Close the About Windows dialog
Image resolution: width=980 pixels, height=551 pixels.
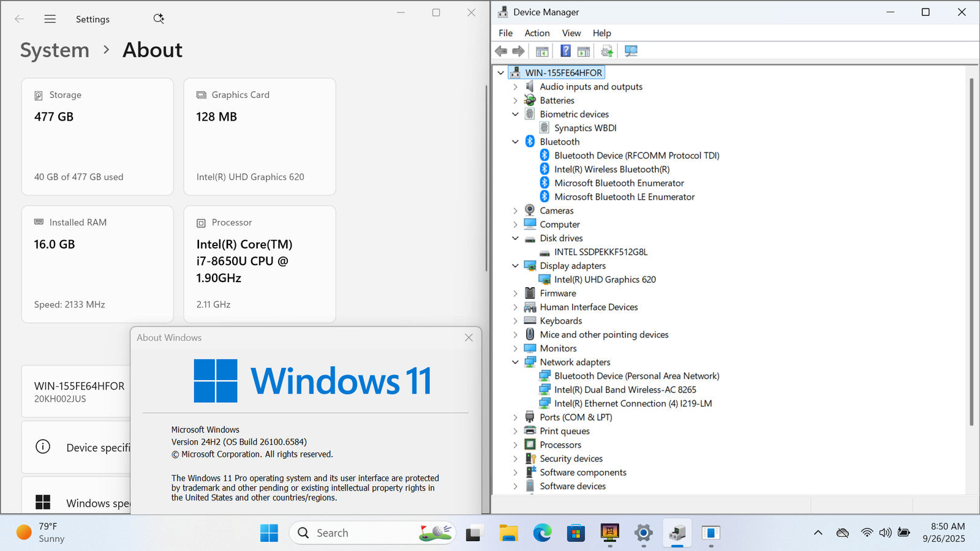(469, 337)
